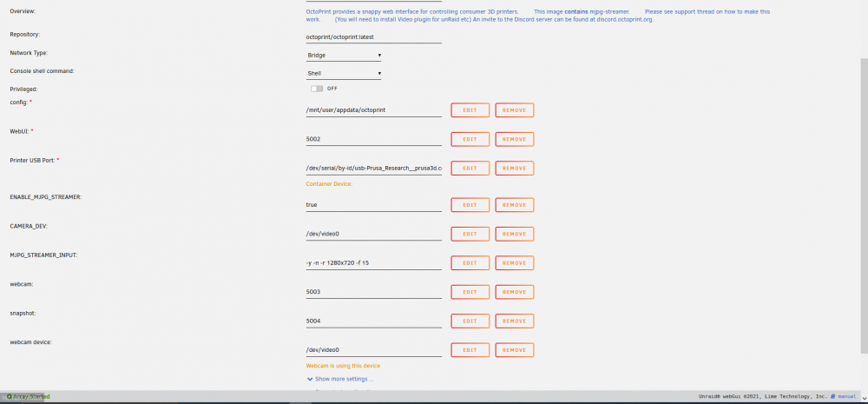Remove the snapshot port setting
Screen dimensions: 868x404
point(514,321)
